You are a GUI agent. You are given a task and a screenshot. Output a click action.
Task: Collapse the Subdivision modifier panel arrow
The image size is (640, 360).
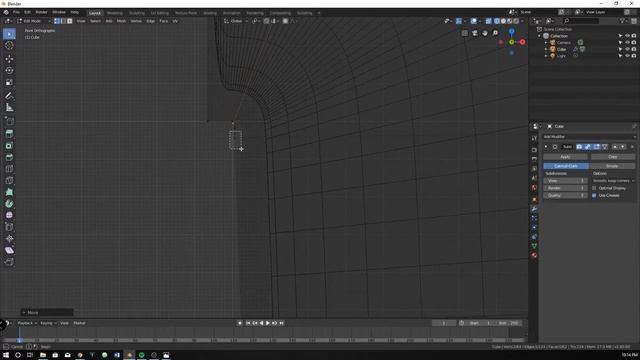[x=546, y=147]
